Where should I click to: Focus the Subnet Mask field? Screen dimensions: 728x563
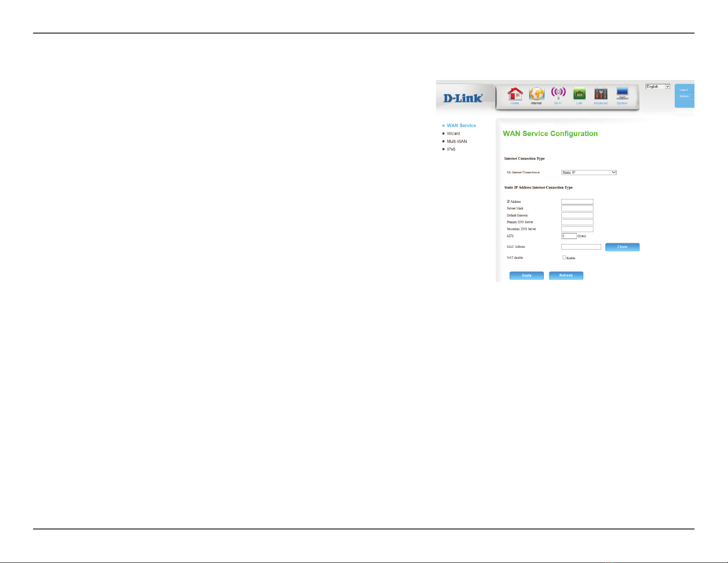(577, 209)
